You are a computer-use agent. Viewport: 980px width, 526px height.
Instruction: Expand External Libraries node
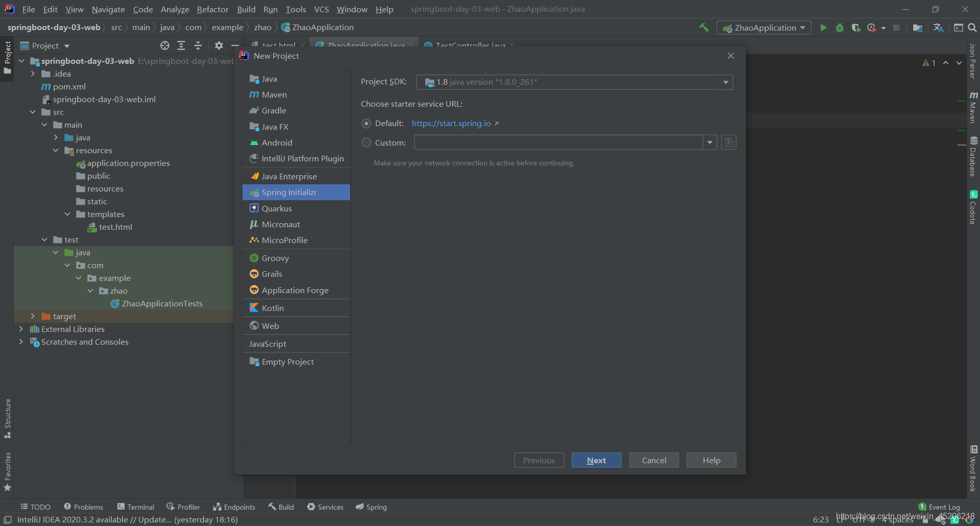click(21, 329)
